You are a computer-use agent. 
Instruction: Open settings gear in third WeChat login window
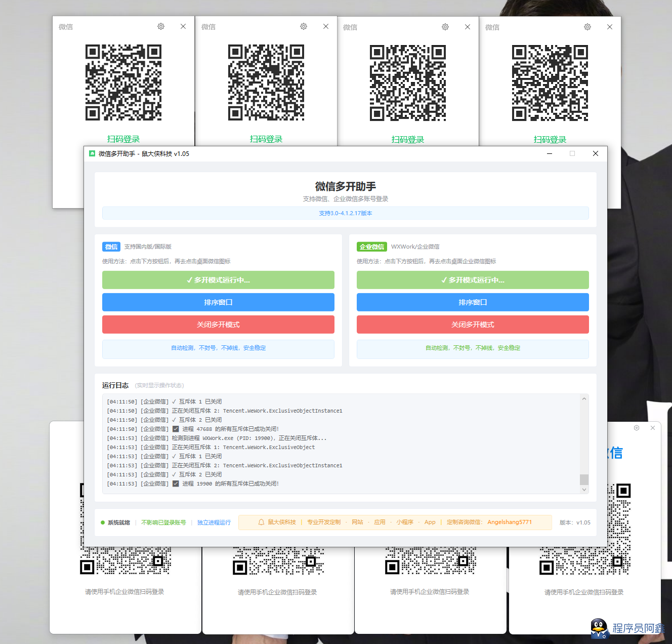click(x=445, y=27)
